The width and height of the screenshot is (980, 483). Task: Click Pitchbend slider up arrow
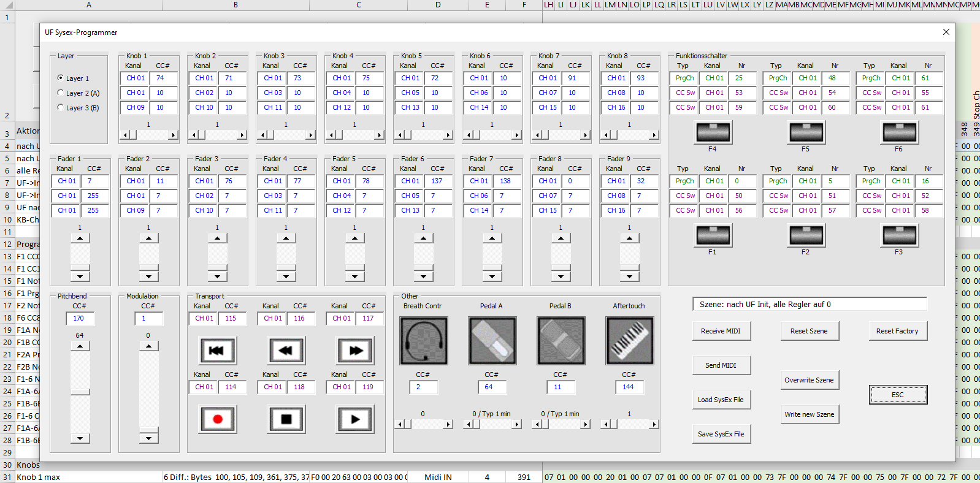point(80,346)
